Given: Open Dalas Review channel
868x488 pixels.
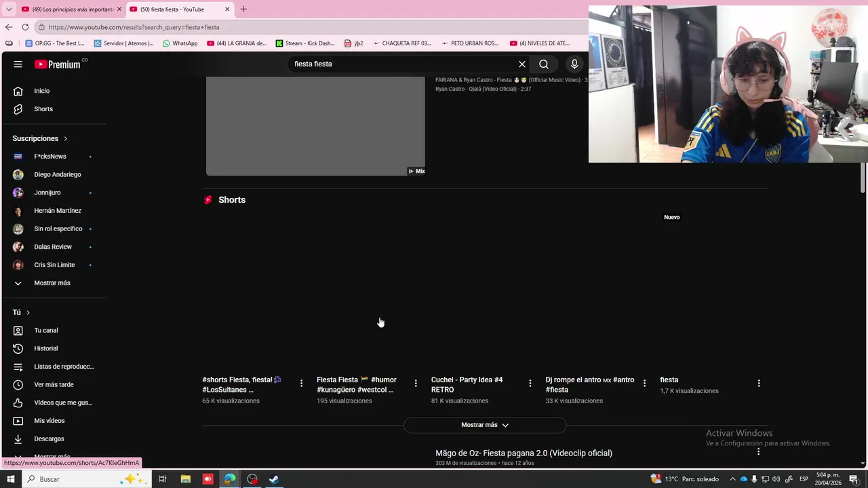Looking at the screenshot, I should click(x=54, y=247).
